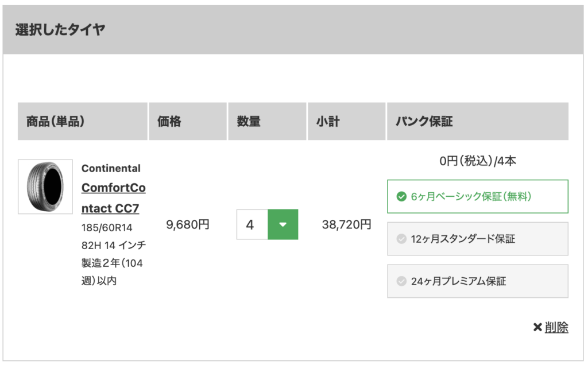Select the 6ヶ月ベーシック保証(無料) option
Viewport: 588px width, 365px height.
pos(478,196)
